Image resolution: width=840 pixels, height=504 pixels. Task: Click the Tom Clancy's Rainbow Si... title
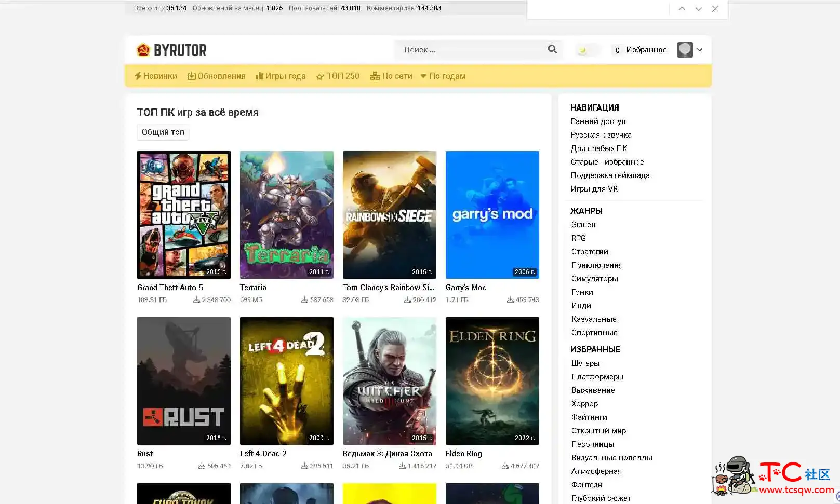coord(389,288)
